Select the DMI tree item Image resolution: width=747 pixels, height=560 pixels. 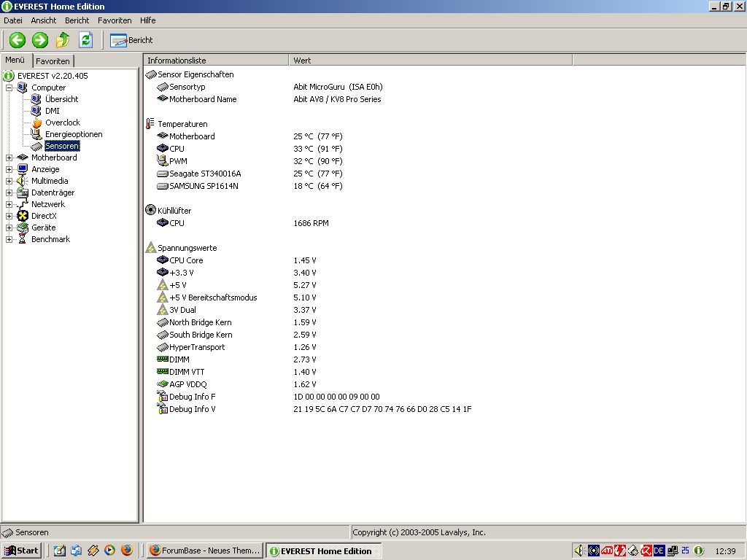tap(53, 111)
